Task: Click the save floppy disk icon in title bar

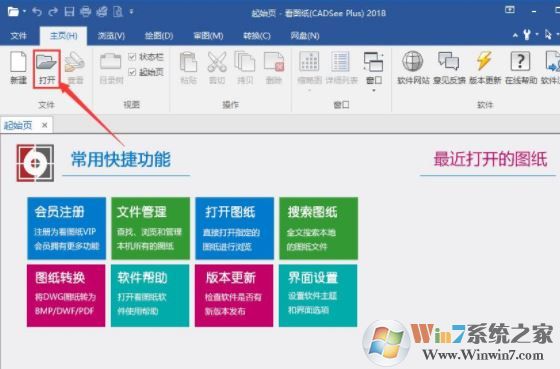Action: pos(69,12)
